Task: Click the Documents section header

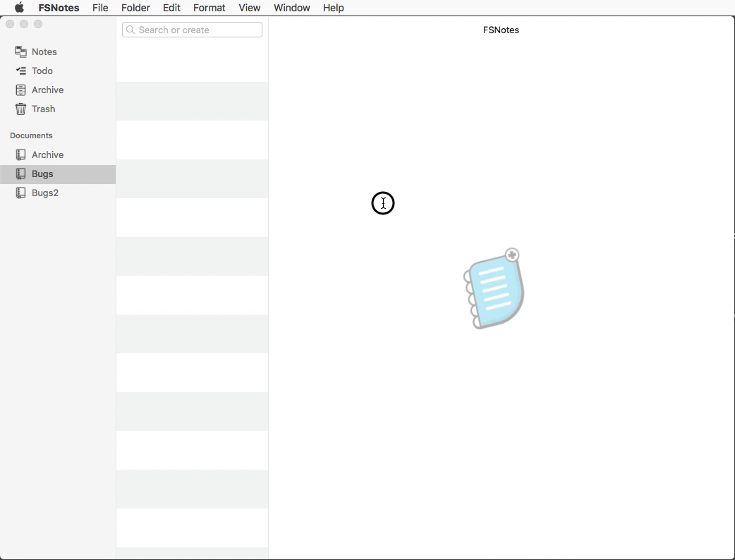Action: point(32,135)
